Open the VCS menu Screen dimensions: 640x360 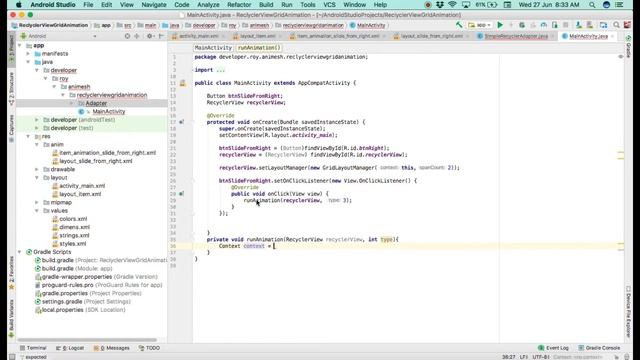pos(329,5)
